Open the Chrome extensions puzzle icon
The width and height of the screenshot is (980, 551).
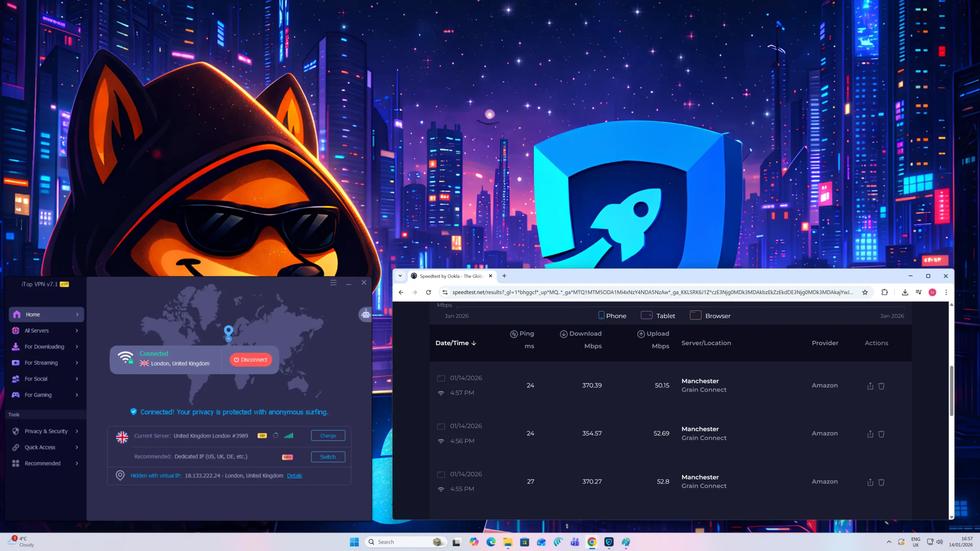pos(884,292)
